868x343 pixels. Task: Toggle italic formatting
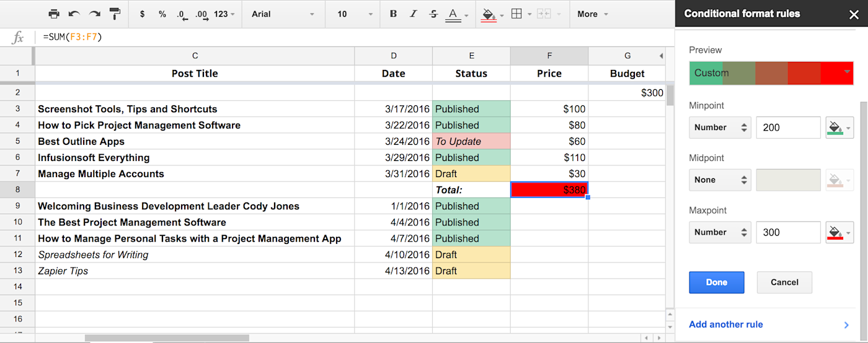point(413,14)
